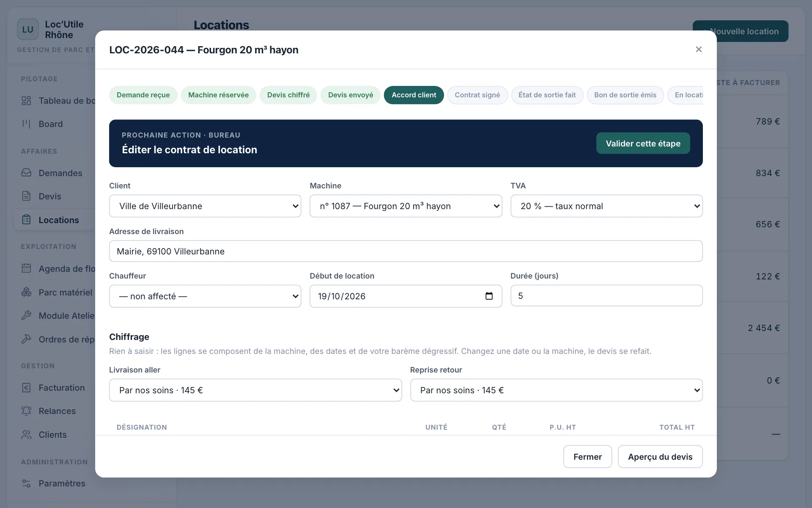
Task: Select the Devis envoyé step
Action: click(351, 95)
